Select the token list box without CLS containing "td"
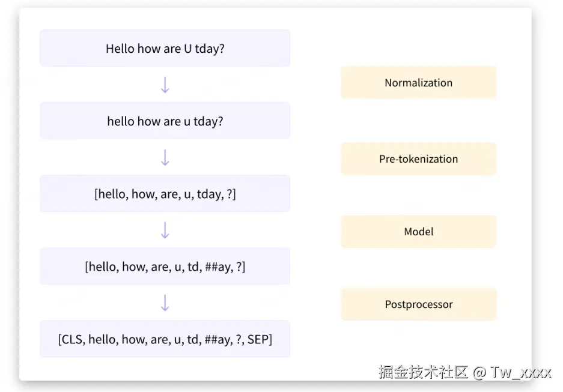This screenshot has width=563, height=392. (165, 267)
